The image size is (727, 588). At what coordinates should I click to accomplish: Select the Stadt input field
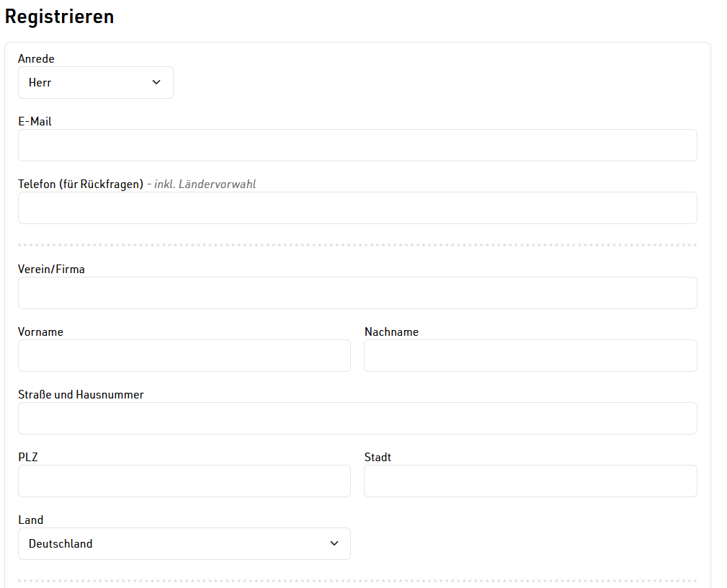click(530, 481)
